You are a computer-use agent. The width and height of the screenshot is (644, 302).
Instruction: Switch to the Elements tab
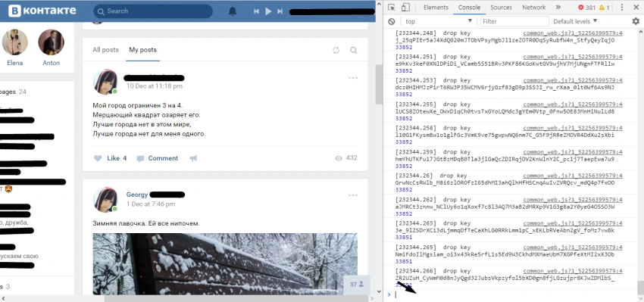click(x=436, y=8)
